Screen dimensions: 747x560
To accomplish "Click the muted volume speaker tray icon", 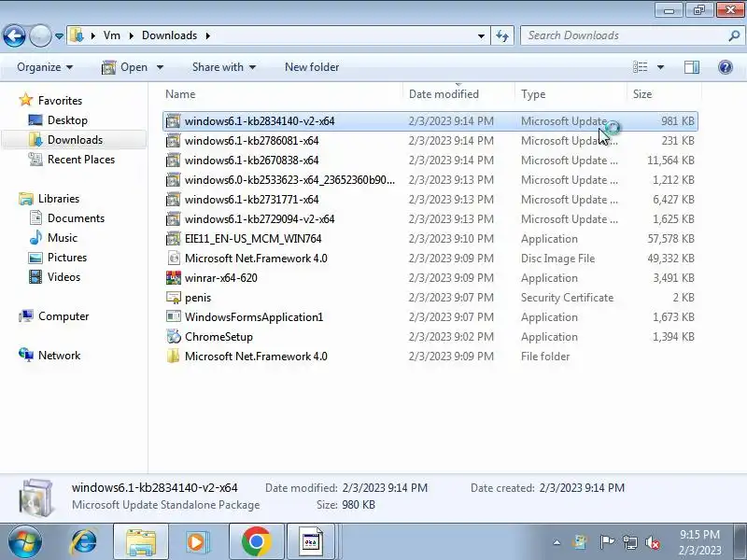I will tap(652, 542).
